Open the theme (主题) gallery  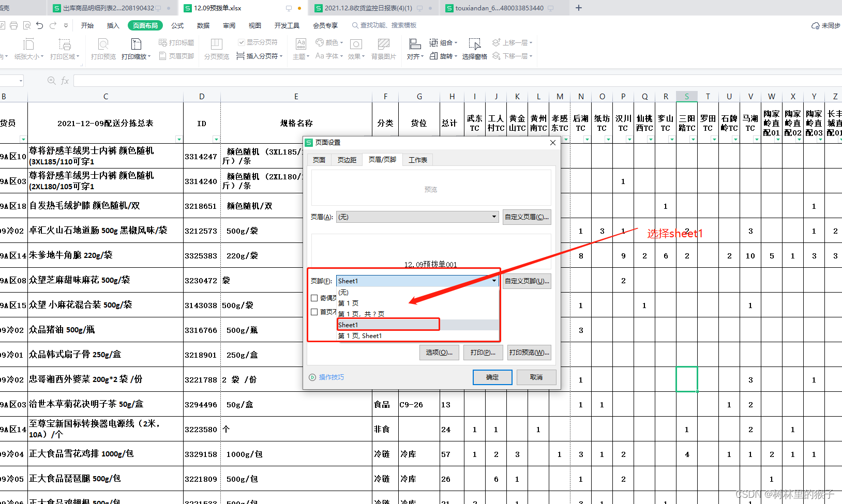pyautogui.click(x=301, y=50)
